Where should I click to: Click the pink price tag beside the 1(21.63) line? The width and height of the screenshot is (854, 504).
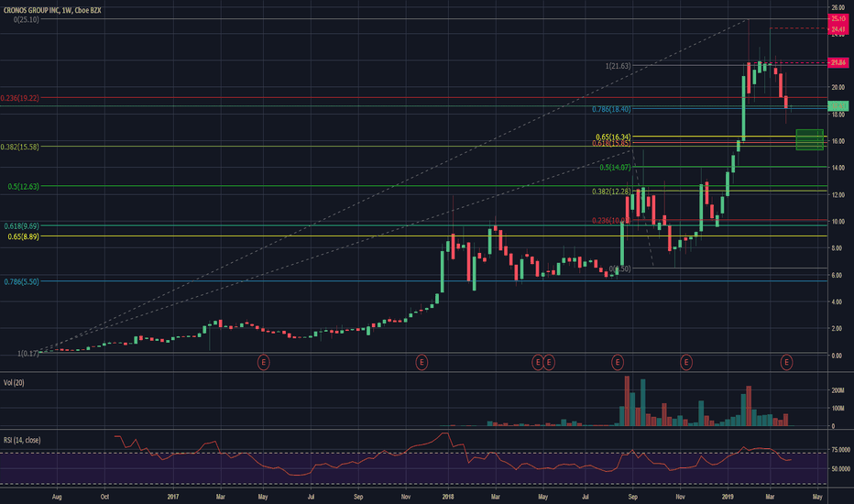point(838,62)
